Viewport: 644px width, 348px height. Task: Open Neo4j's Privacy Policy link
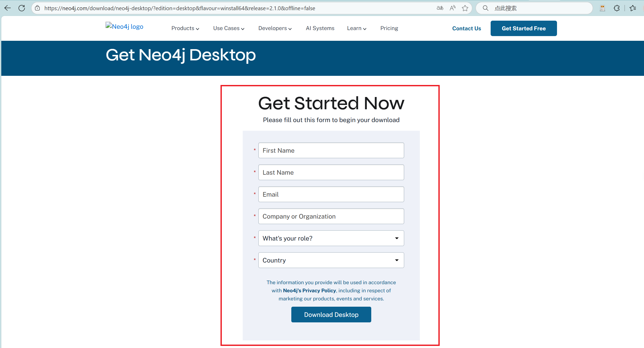tap(309, 290)
